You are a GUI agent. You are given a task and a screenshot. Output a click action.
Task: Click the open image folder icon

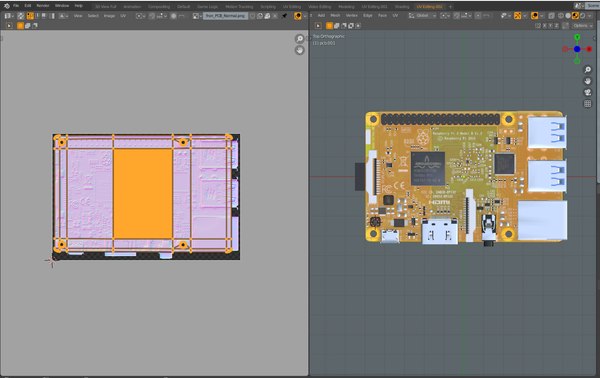coord(267,16)
